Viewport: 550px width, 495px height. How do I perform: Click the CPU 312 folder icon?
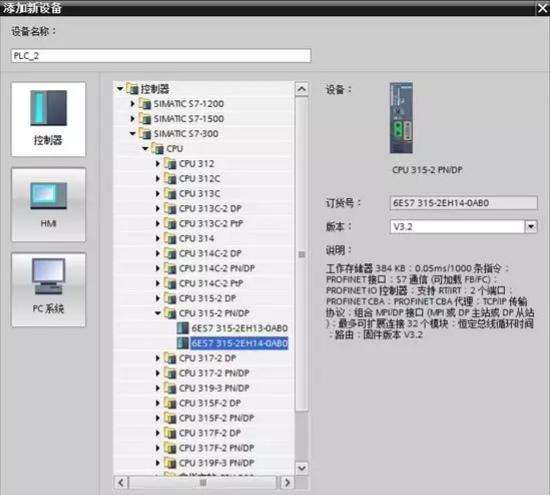(x=170, y=163)
